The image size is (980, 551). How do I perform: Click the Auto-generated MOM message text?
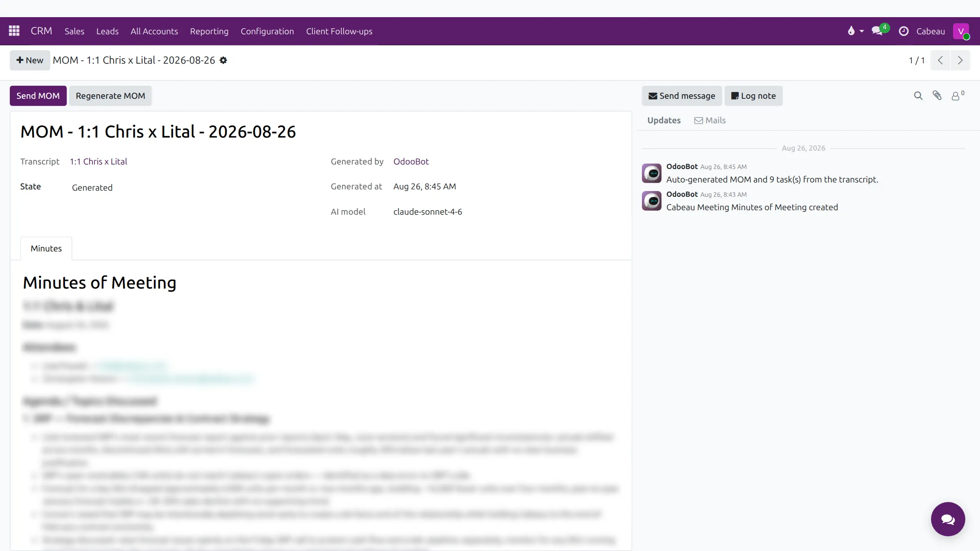(772, 180)
